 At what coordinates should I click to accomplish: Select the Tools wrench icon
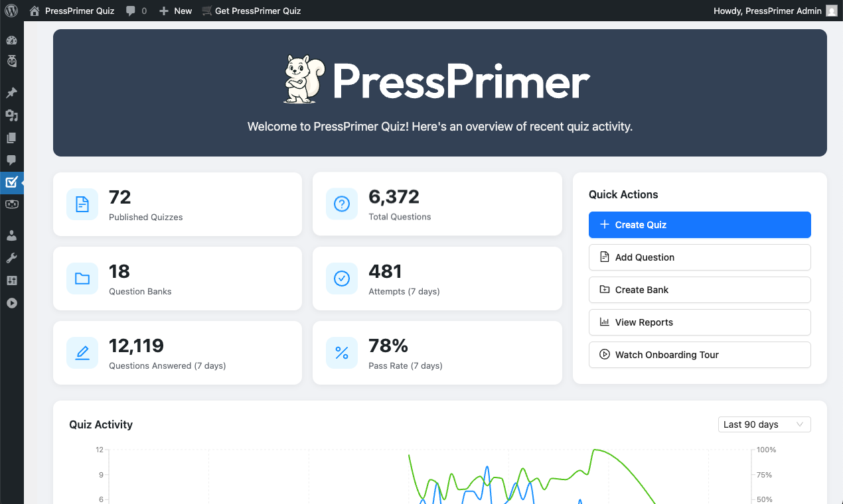pyautogui.click(x=11, y=257)
